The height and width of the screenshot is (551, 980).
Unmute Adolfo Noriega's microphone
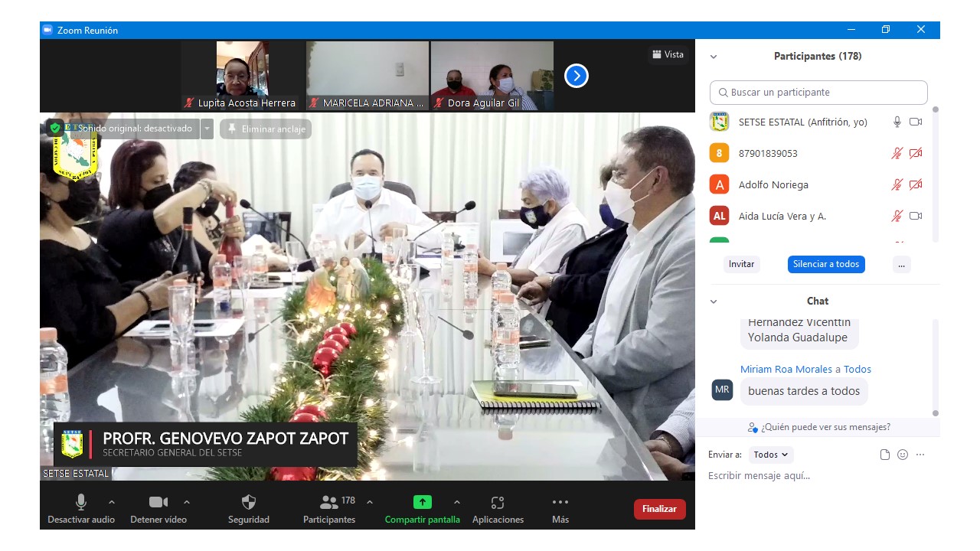(897, 184)
